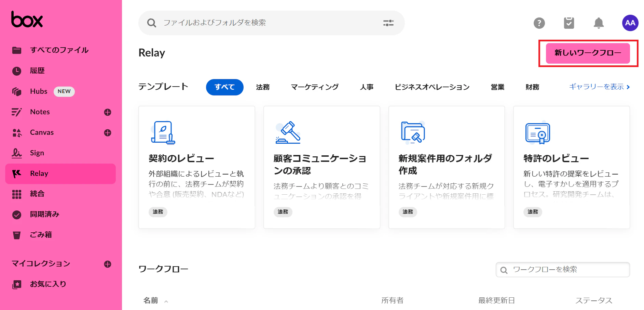
Task: Click 法務 tag on 特許のレビュー card
Action: pos(533,212)
